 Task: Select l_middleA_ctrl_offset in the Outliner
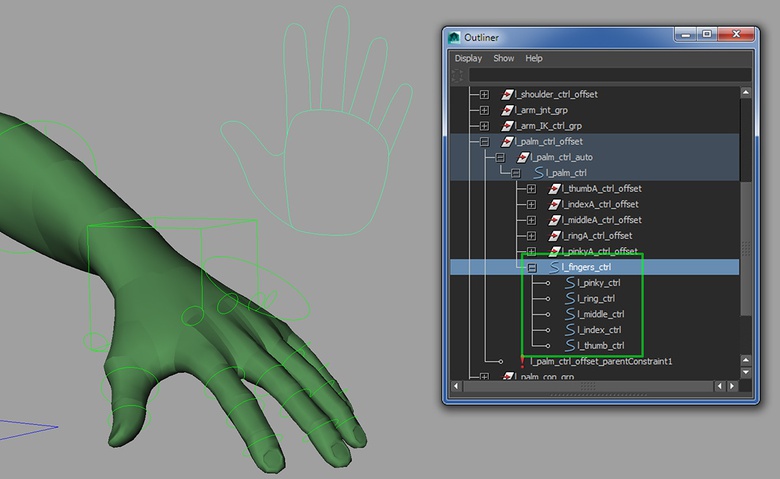[x=601, y=220]
